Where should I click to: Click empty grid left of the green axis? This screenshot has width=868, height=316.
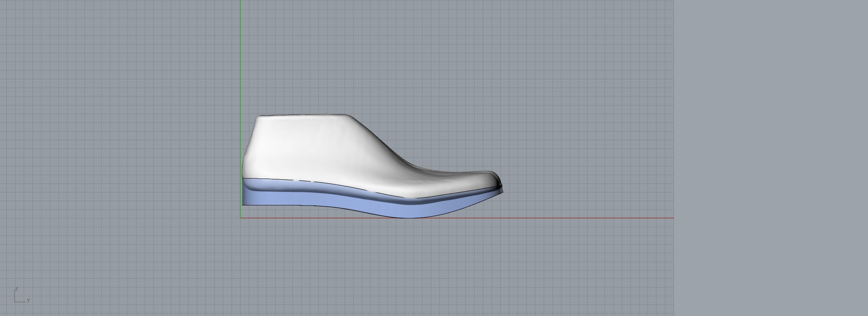118,118
